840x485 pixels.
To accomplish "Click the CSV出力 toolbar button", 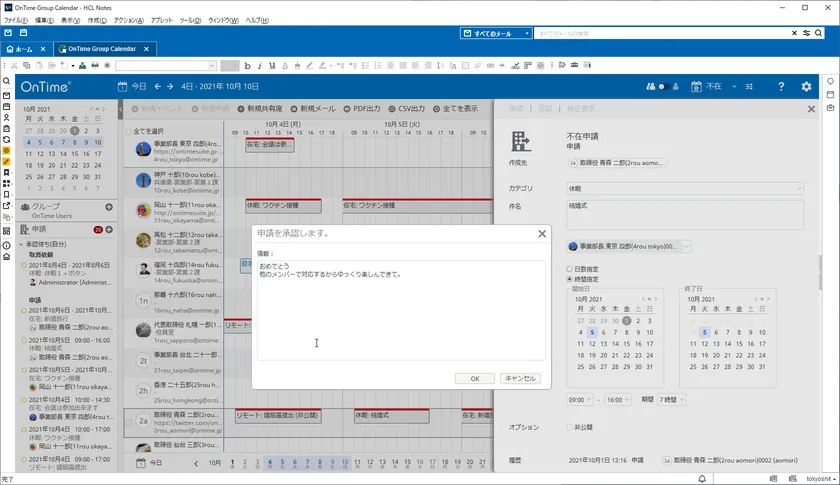I will coord(406,108).
